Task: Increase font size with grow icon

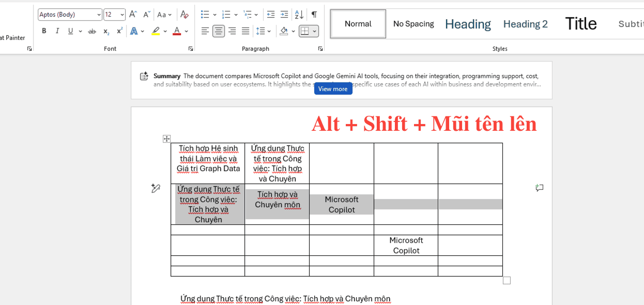Action: (133, 14)
